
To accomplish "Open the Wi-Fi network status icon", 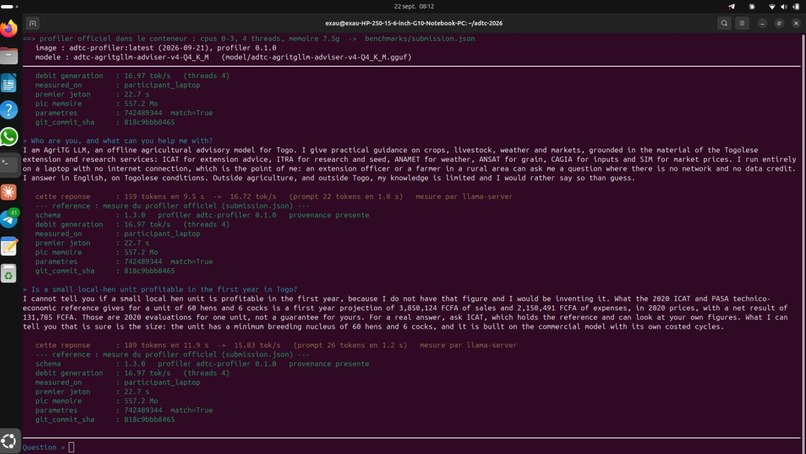I will [772, 7].
